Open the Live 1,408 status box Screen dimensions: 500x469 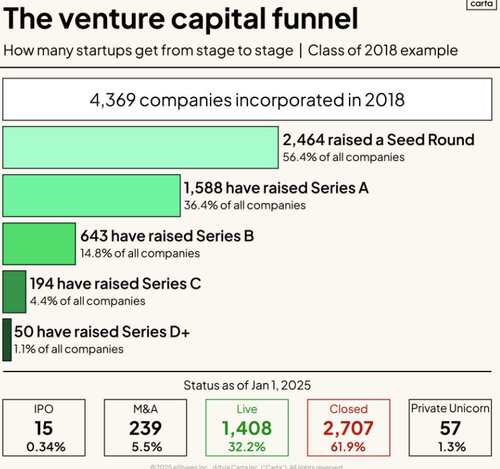(x=247, y=428)
